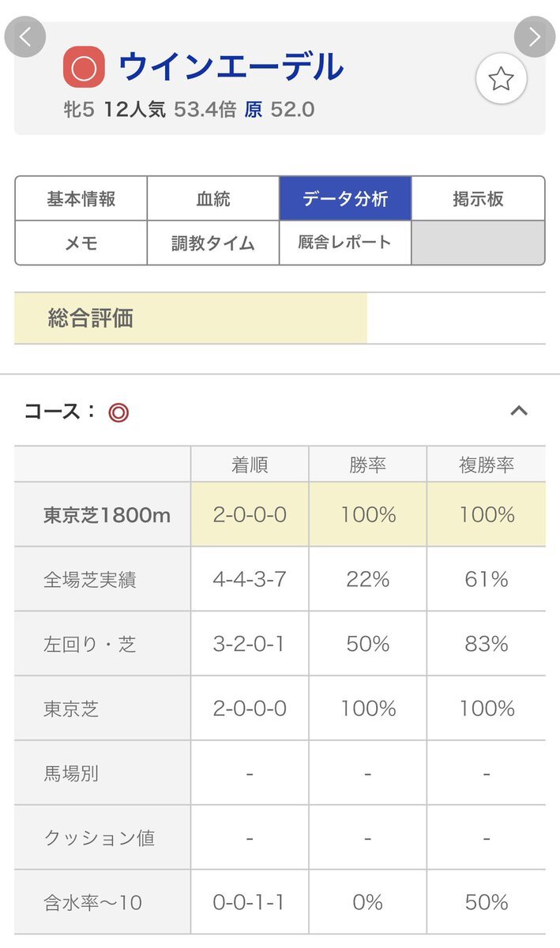Switch to the 調教タイム tab
Viewport: 560px width, 948px height.
coord(213,243)
